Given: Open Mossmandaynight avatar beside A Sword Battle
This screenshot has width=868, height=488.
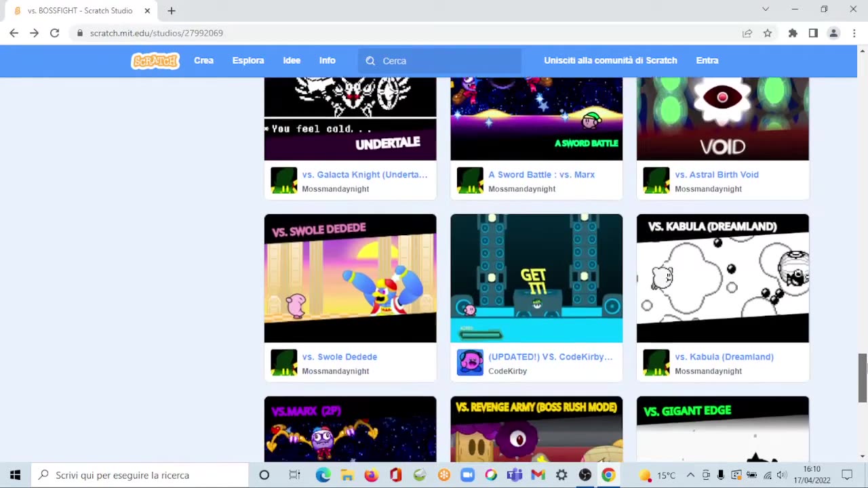Looking at the screenshot, I should tap(470, 181).
